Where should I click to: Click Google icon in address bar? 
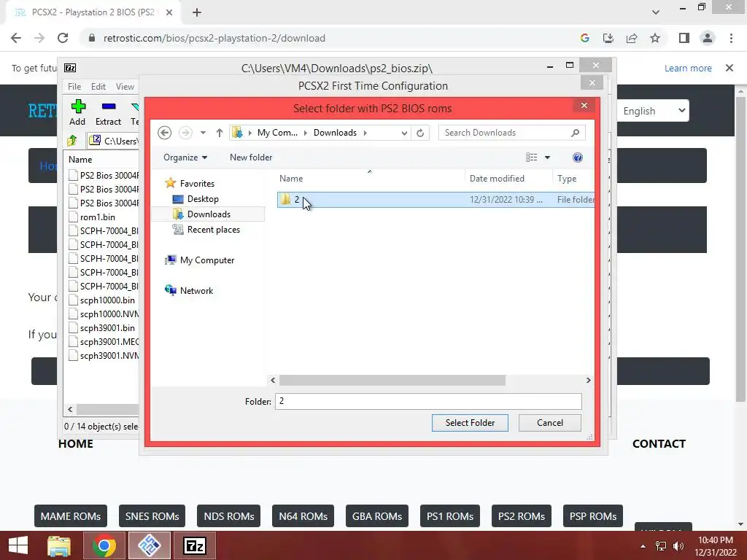[x=584, y=38]
